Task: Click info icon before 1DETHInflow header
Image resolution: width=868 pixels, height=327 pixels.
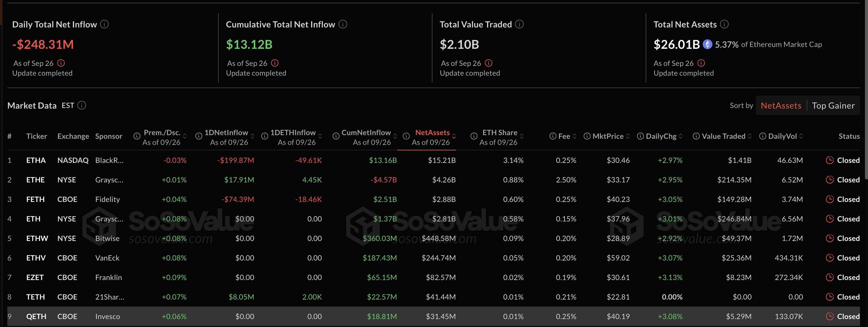Action: (265, 136)
